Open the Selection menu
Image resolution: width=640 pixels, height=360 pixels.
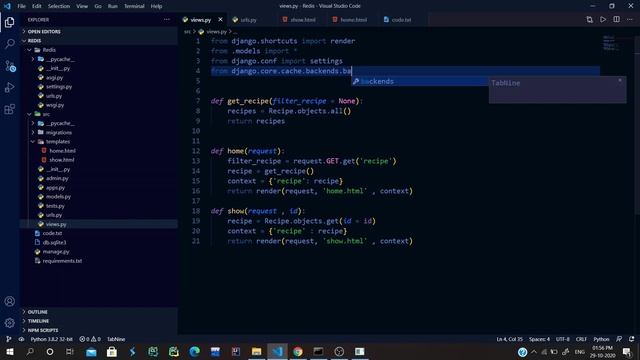coord(59,6)
